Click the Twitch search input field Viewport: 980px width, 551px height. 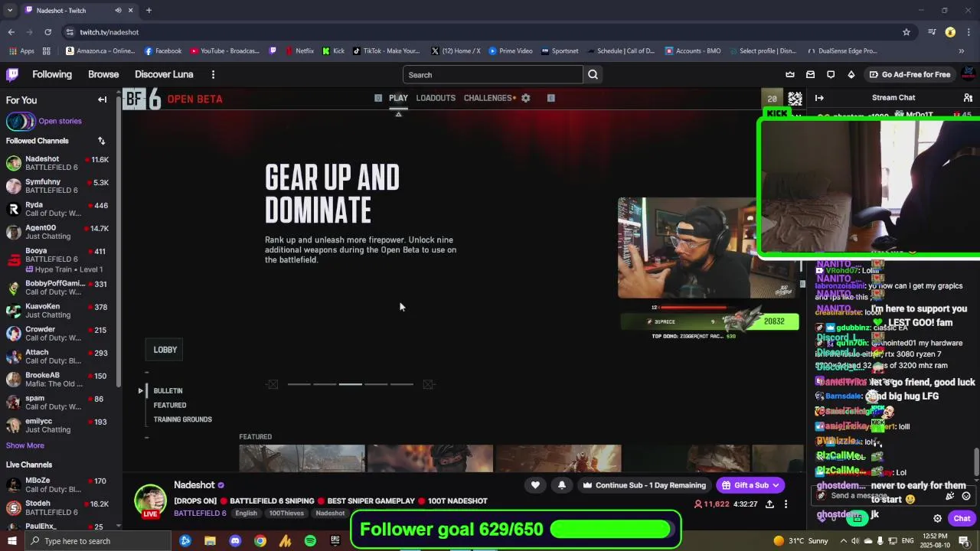point(492,75)
